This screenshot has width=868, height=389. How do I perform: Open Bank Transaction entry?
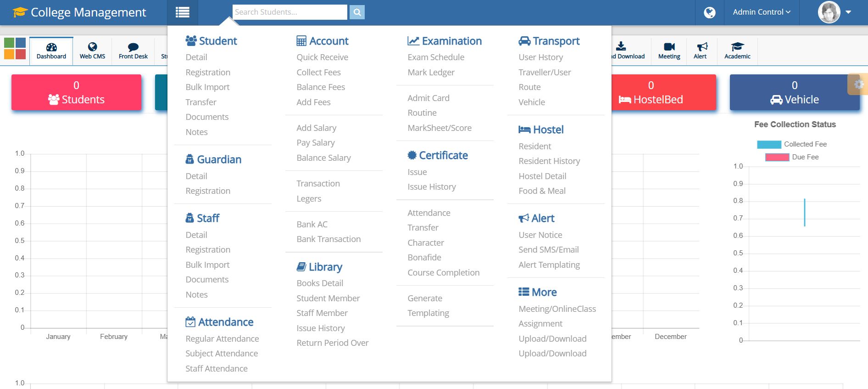(x=328, y=239)
